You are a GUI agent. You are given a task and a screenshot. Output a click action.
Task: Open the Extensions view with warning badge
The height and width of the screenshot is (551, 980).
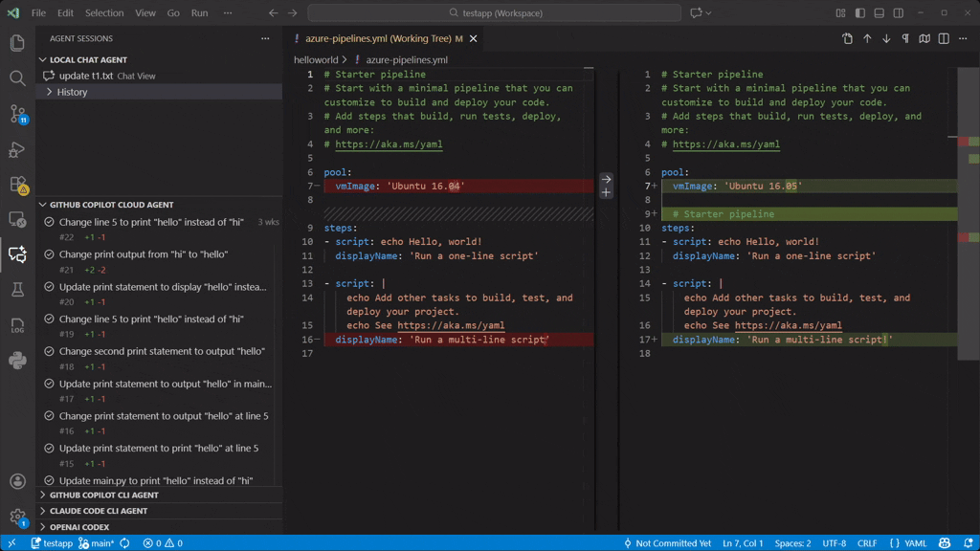[17, 185]
